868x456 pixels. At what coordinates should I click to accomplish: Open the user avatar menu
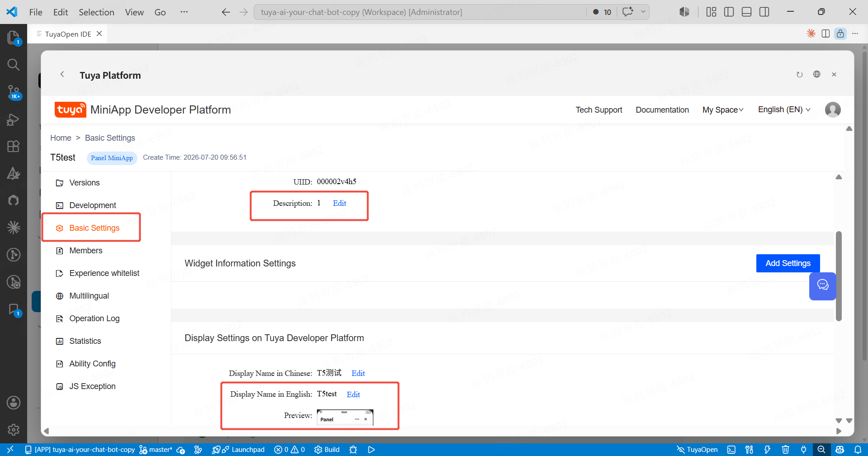pyautogui.click(x=833, y=109)
